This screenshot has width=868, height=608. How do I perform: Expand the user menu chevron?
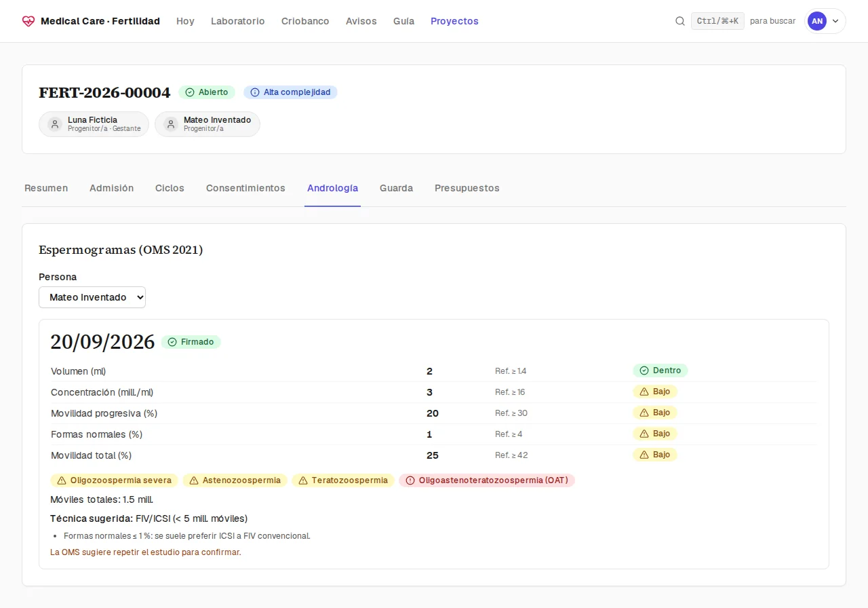coord(835,21)
